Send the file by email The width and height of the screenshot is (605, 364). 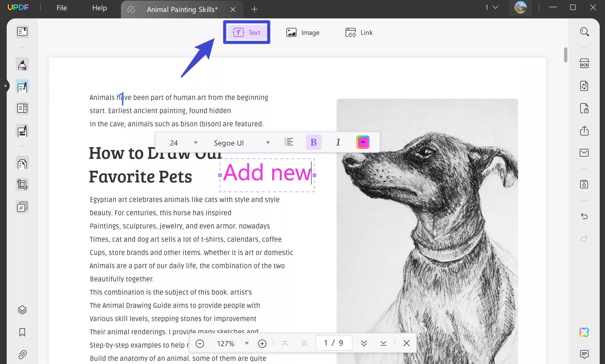(584, 153)
